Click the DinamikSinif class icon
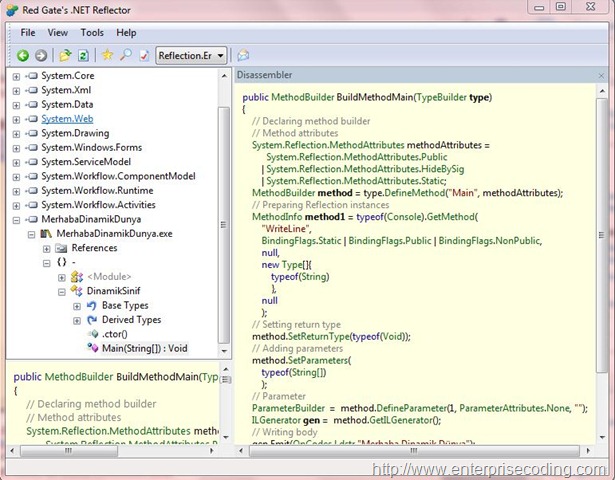The height and width of the screenshot is (480, 615). 76,291
